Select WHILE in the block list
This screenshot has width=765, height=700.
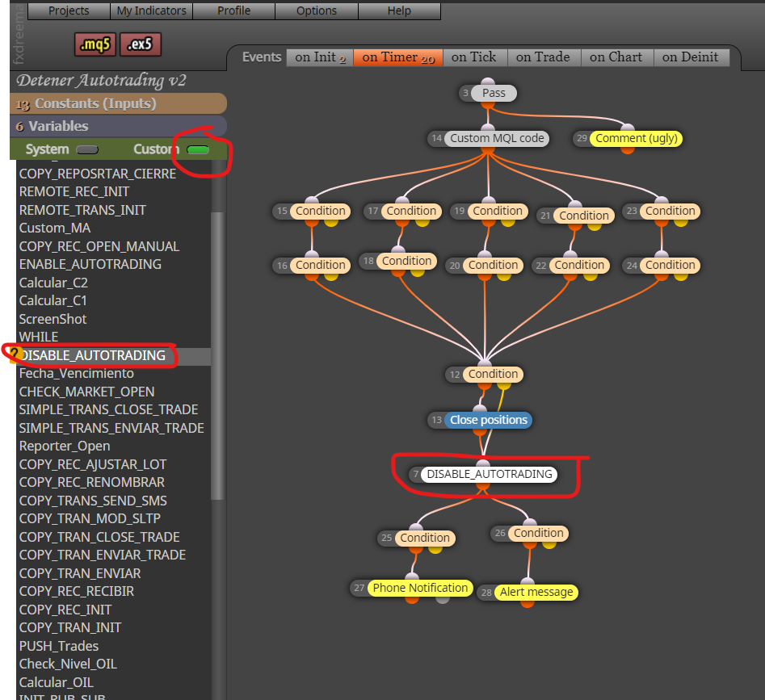pos(39,337)
